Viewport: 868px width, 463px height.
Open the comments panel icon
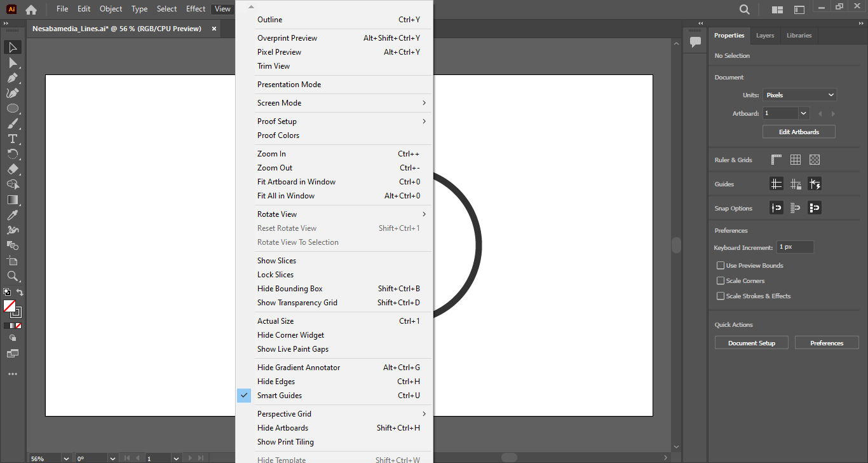point(695,42)
